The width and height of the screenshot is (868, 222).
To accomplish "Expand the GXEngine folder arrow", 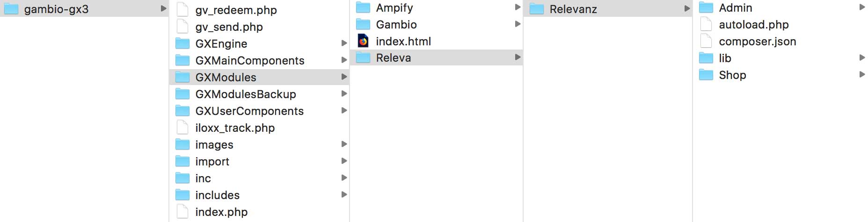I will 344,43.
